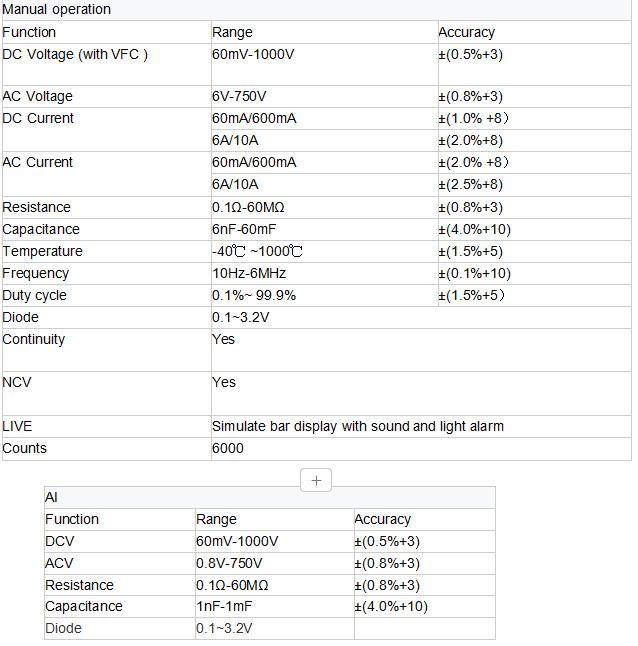Click the "DC Voltage (with VFC)" cell
The image size is (638, 646).
click(x=75, y=54)
